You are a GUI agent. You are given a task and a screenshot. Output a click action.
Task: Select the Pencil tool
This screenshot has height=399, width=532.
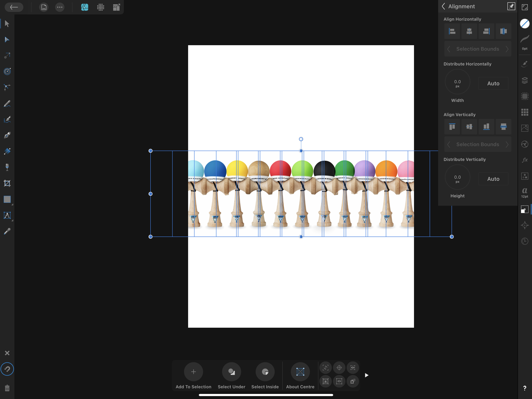tap(7, 103)
